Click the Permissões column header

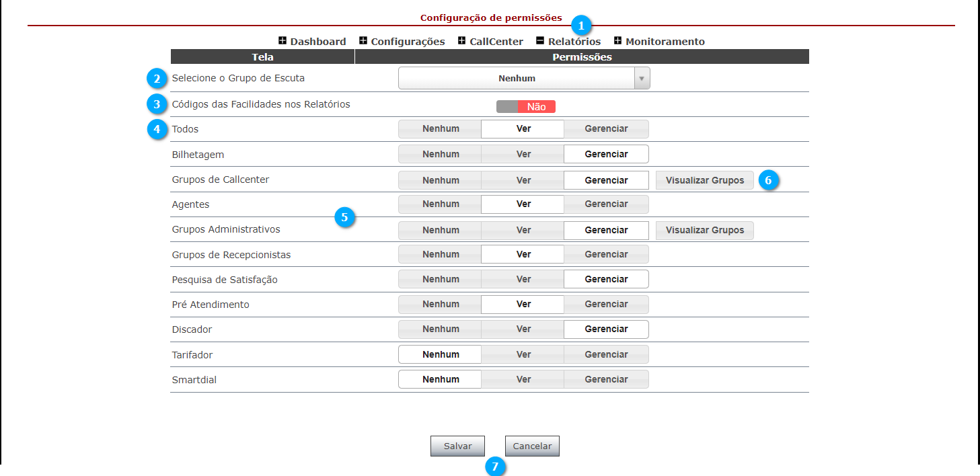(582, 57)
